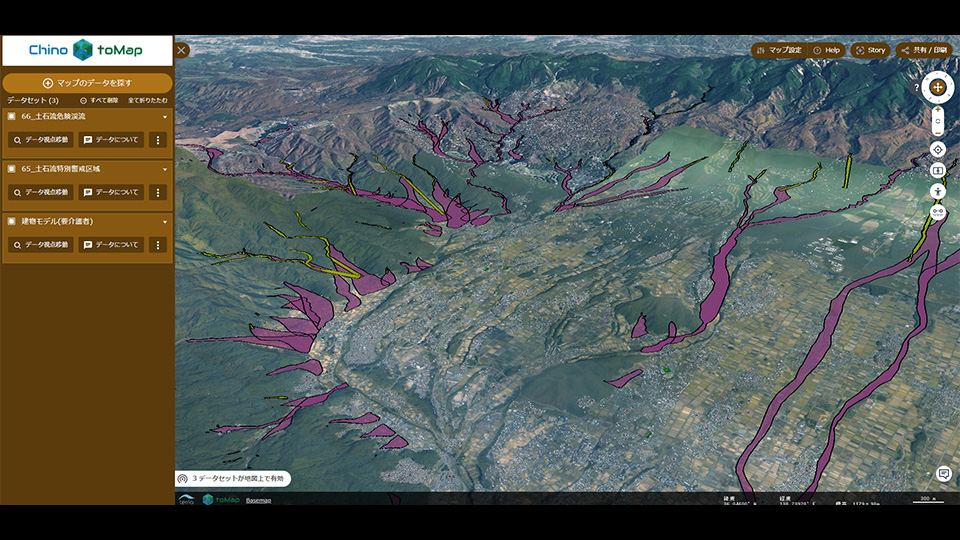
Task: Open the Story menu item
Action: pos(870,50)
